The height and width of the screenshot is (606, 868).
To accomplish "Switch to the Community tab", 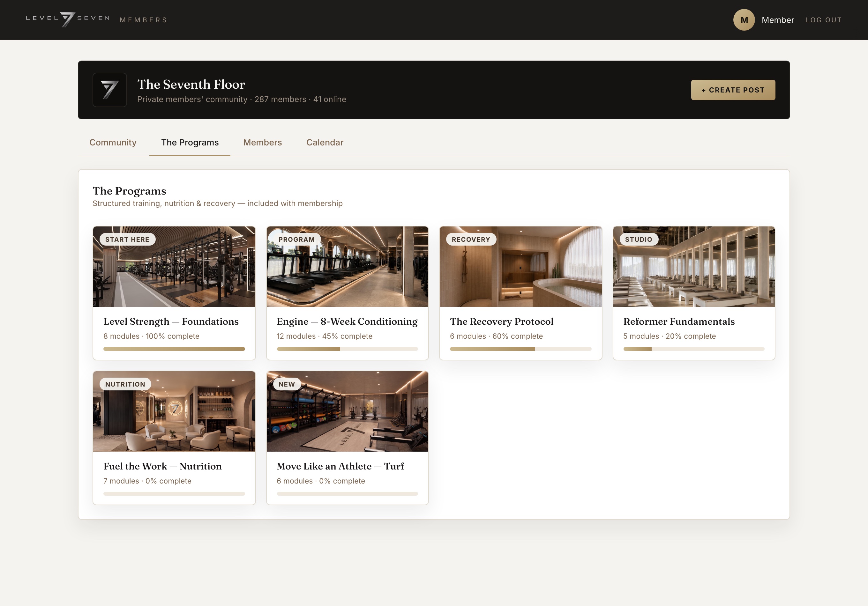I will pos(113,143).
